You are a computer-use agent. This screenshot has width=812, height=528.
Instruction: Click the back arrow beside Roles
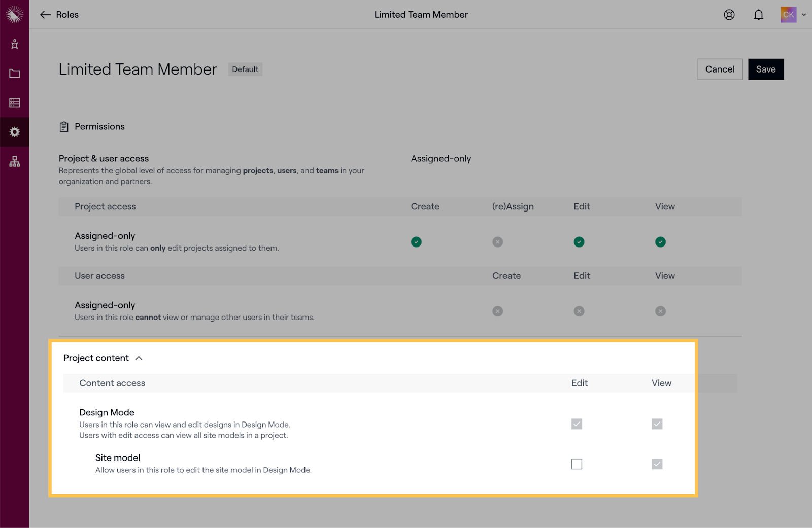pyautogui.click(x=45, y=15)
